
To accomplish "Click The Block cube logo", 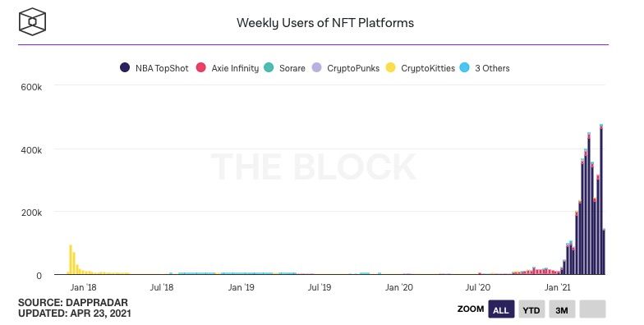I will pos(32,21).
